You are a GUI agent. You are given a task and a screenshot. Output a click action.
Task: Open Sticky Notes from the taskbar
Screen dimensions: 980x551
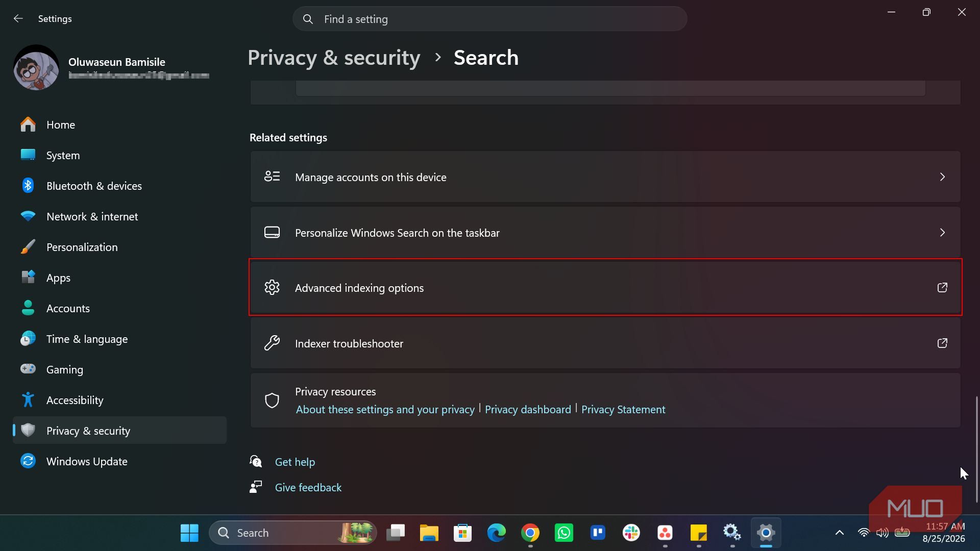(x=699, y=533)
